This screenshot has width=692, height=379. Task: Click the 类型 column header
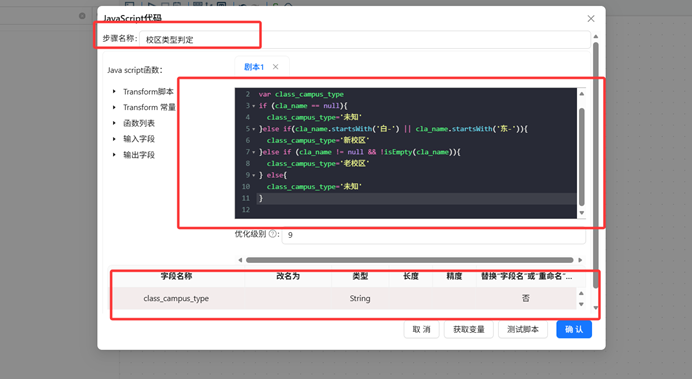point(360,276)
